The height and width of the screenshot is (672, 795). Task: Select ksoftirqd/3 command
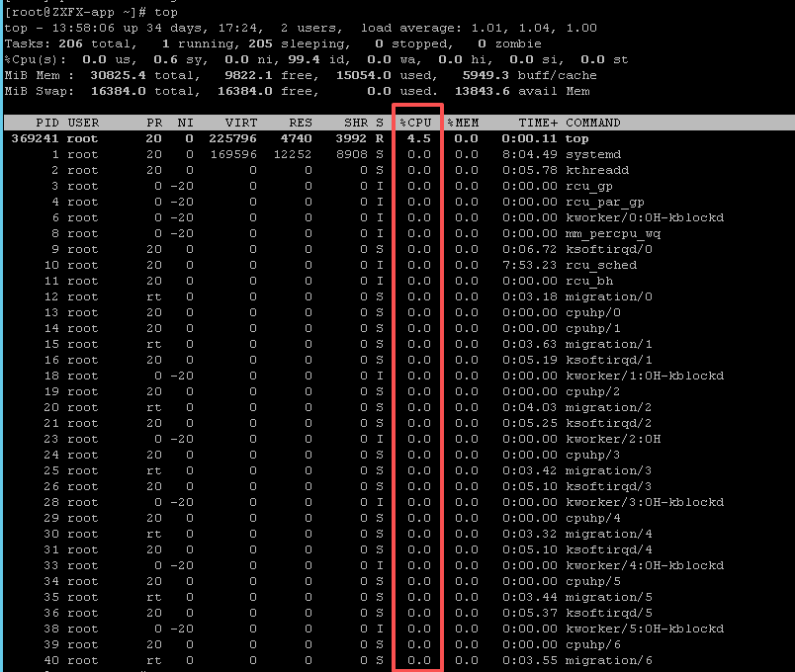609,486
